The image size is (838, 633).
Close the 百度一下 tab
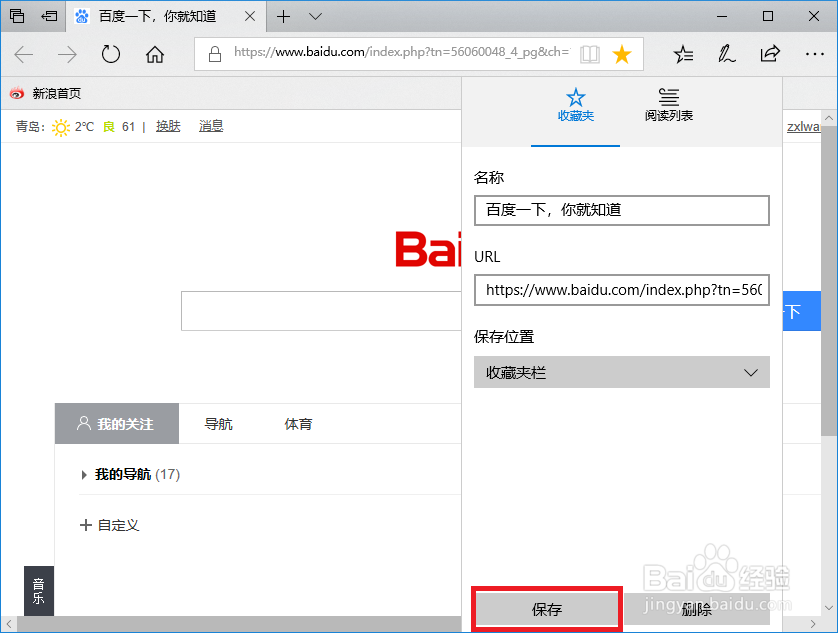[250, 17]
